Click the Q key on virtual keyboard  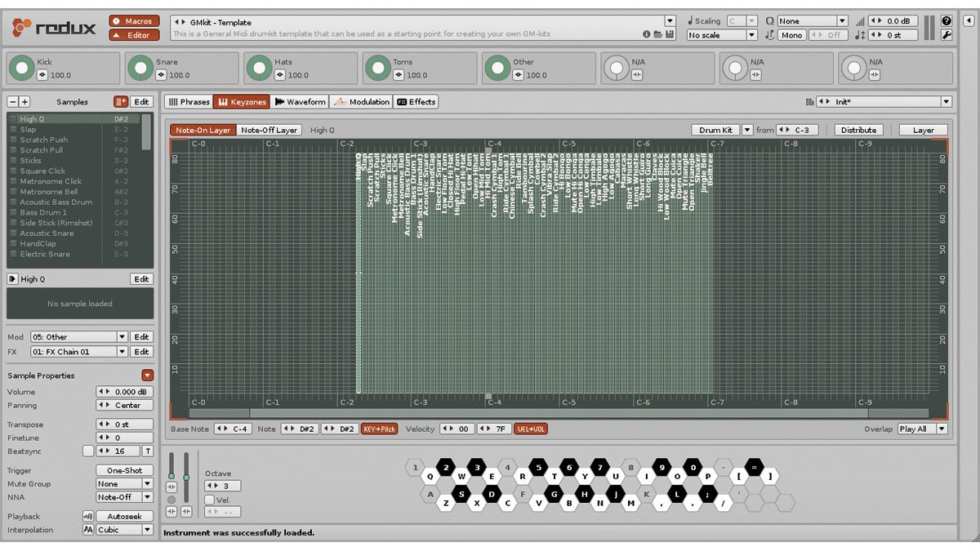430,477
